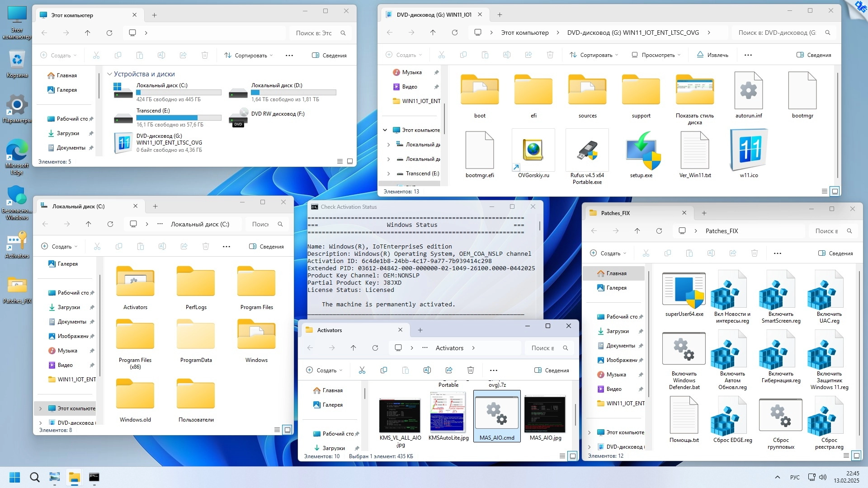Switch DVD window to details list view

click(824, 192)
